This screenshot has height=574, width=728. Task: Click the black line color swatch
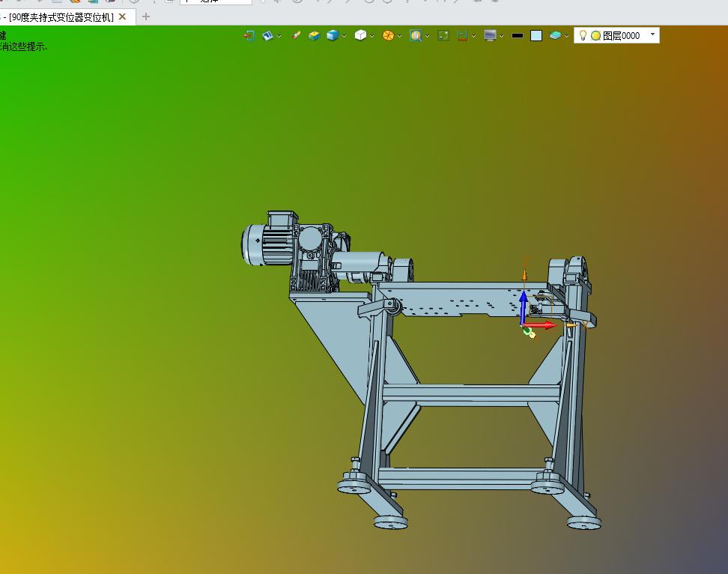(x=518, y=36)
